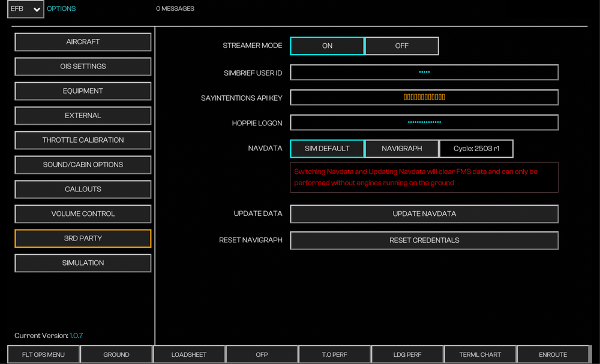Switch to the LOADSHEET tab

tap(189, 354)
